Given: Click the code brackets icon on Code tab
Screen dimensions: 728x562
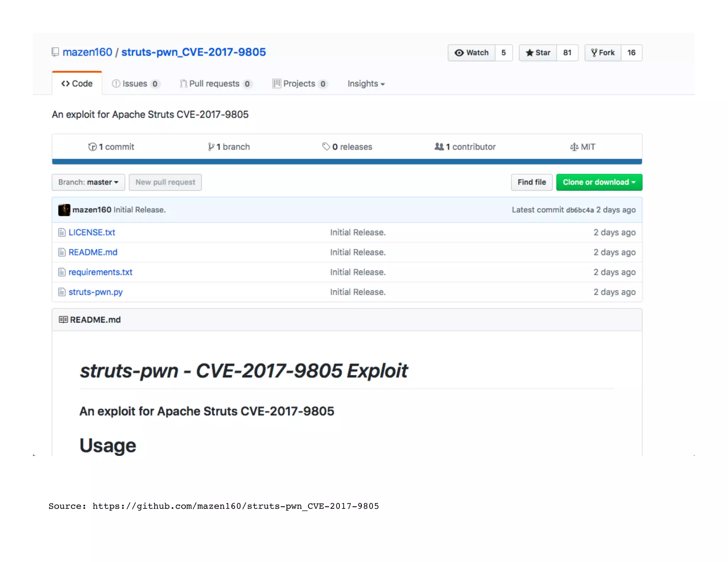Looking at the screenshot, I should [x=65, y=83].
